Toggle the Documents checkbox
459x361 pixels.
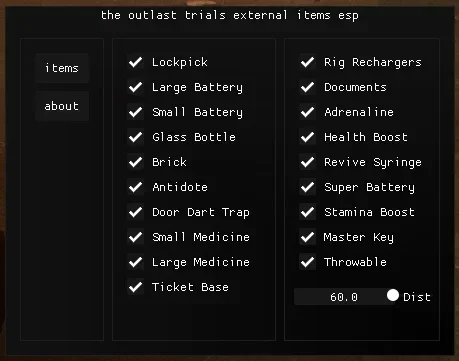click(308, 87)
